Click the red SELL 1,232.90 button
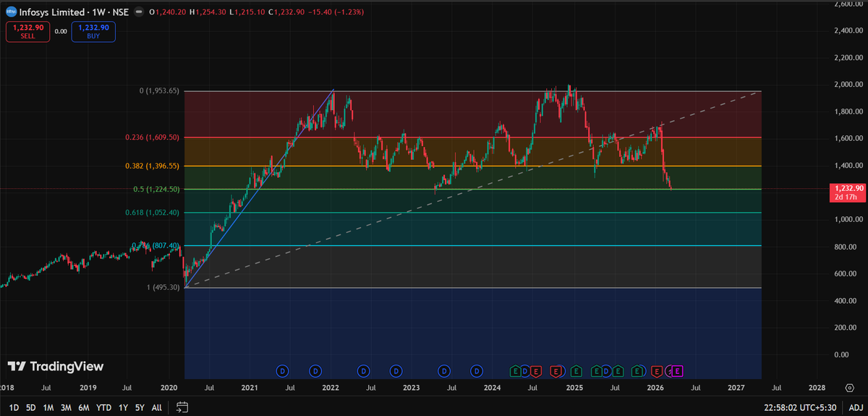The image size is (868, 416). [x=27, y=31]
